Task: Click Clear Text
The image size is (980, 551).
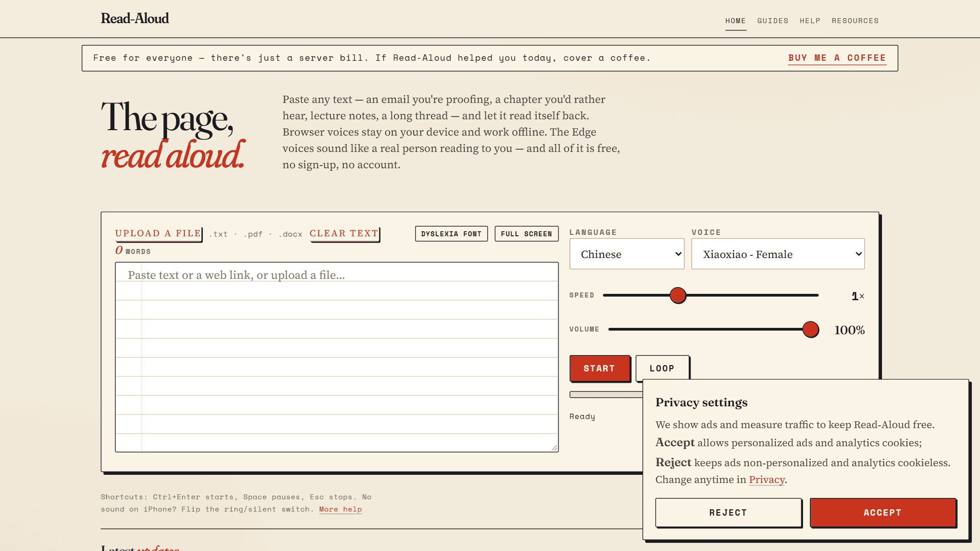Action: point(344,234)
